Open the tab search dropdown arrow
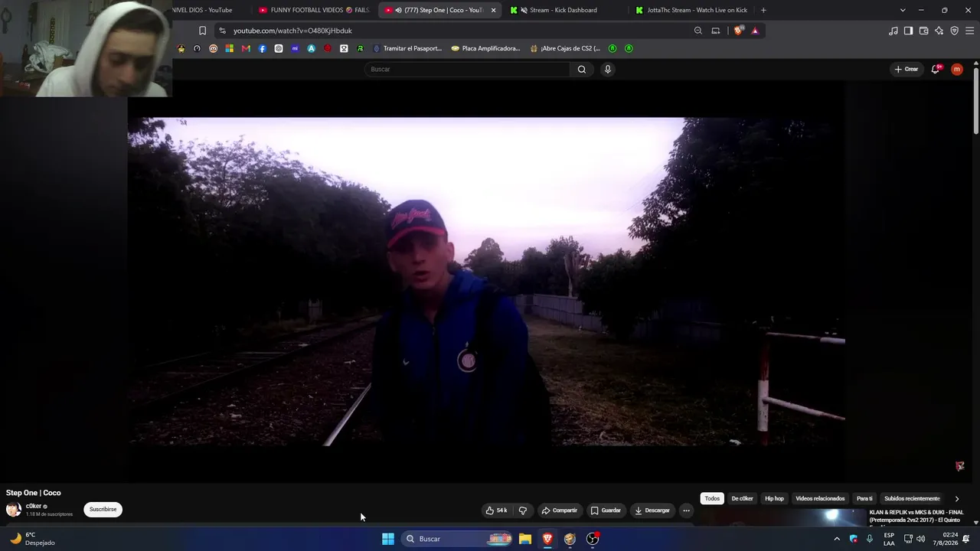The image size is (980, 551). (903, 10)
